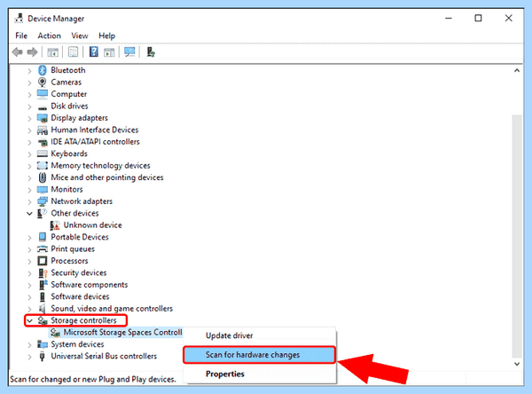
Task: Select the Unknown device warning icon
Action: (x=55, y=225)
